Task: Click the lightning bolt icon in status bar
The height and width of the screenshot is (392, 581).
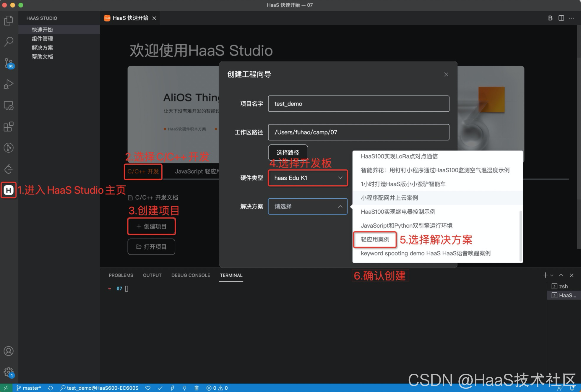Action: click(172, 388)
